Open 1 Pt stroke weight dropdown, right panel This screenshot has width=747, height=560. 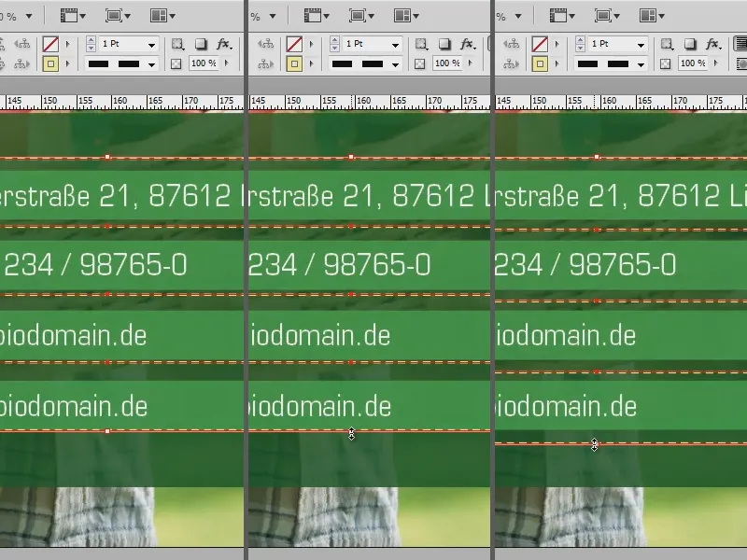641,45
